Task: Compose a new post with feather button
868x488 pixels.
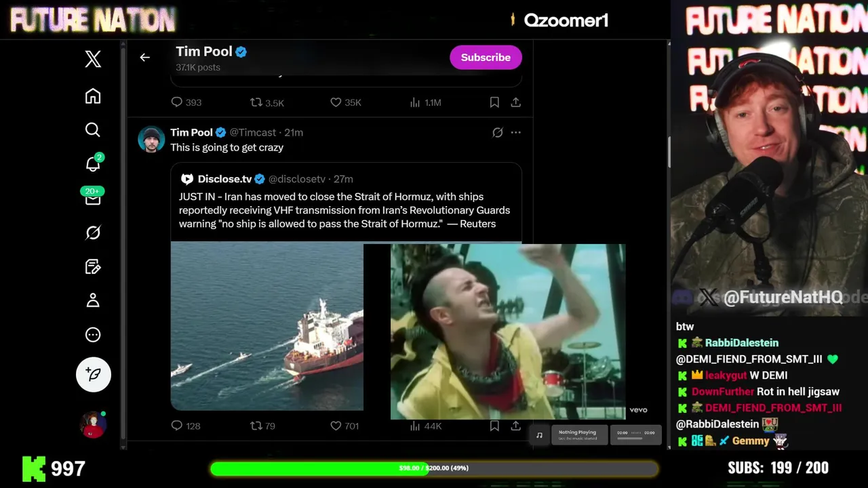Action: click(94, 374)
